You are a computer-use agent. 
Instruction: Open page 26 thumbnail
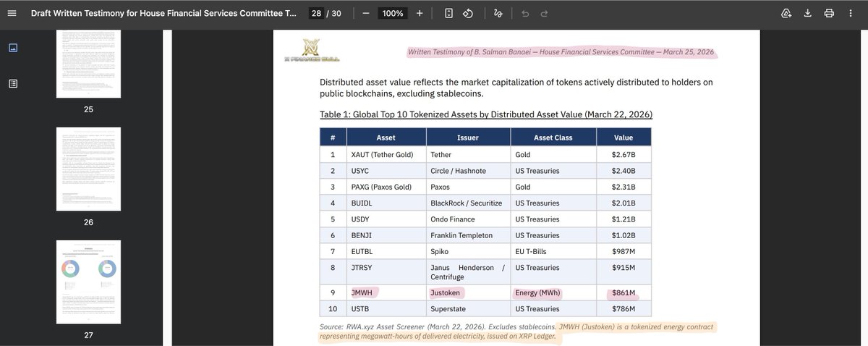tap(88, 169)
